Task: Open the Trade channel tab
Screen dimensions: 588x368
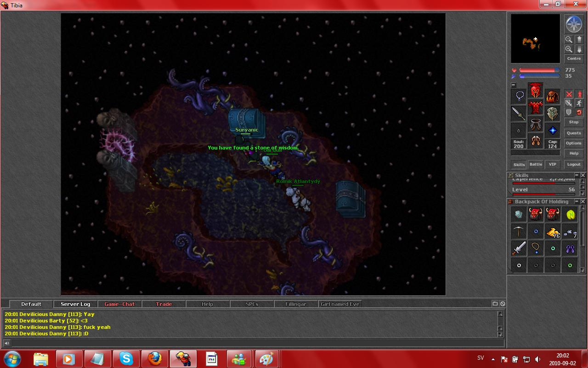Action: 164,304
